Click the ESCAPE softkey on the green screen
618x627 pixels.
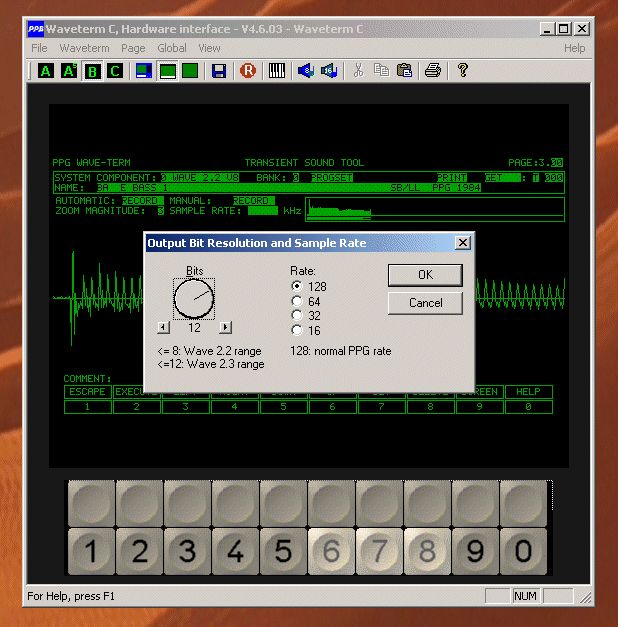(x=88, y=392)
